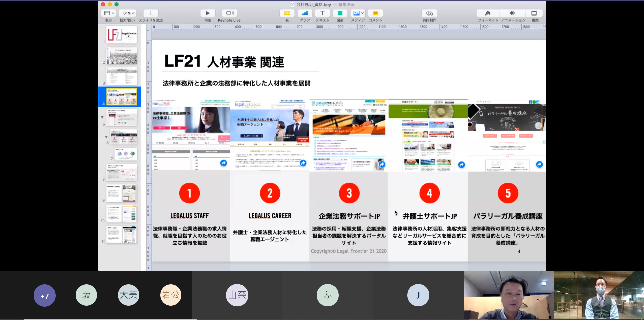Add a text box with テキスト icon
644x320 pixels.
[x=322, y=13]
